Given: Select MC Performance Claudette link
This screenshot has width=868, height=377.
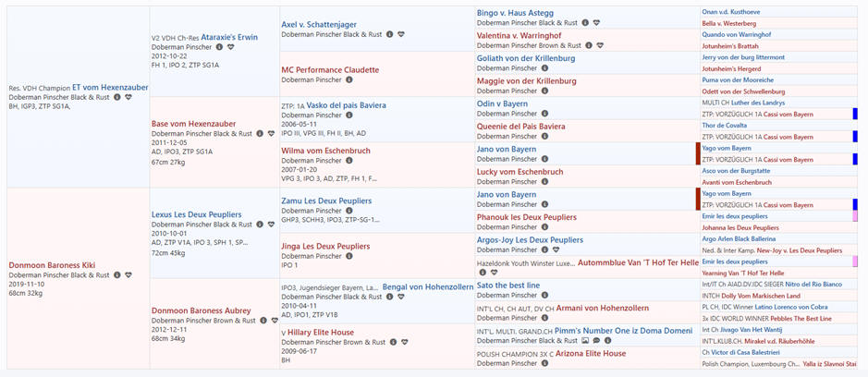Looking at the screenshot, I should tap(331, 69).
